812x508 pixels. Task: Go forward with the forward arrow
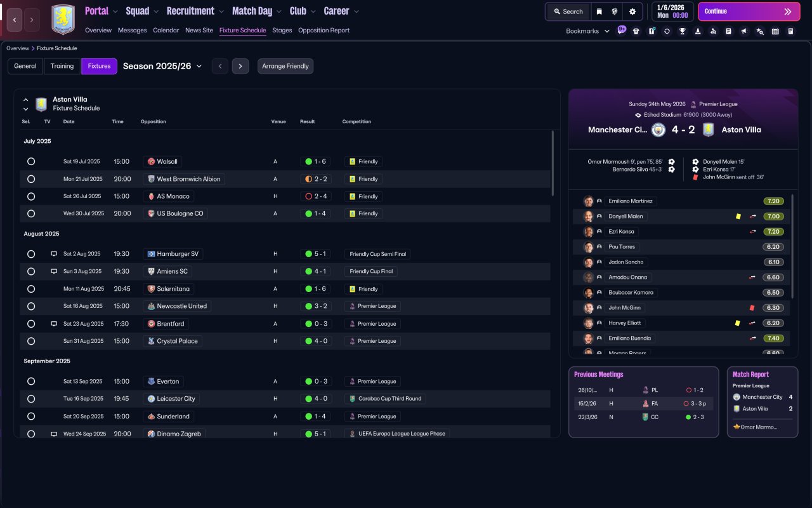pos(31,20)
